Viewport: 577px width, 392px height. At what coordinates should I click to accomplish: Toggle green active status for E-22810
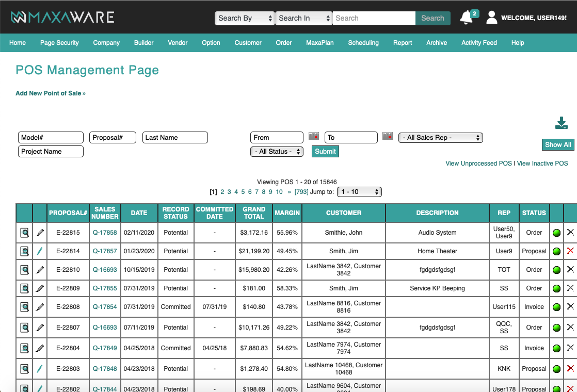coord(557,270)
